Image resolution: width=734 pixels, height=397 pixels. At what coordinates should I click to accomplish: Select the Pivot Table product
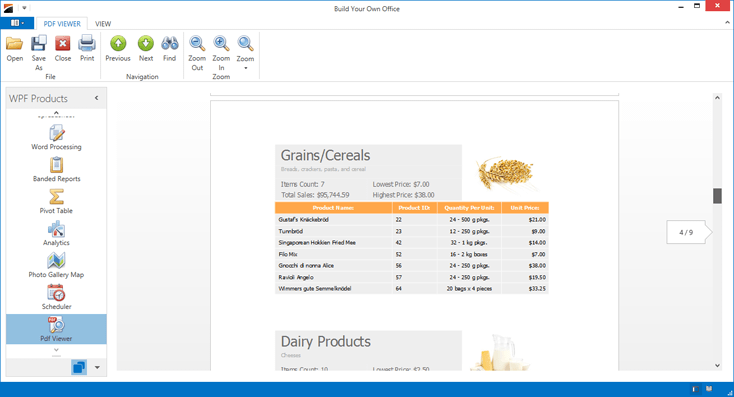[x=56, y=201]
